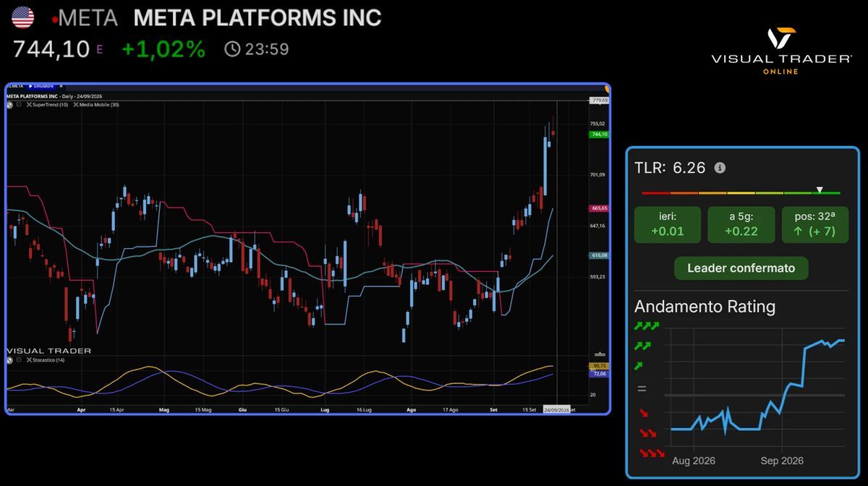Click the white triangle marker on the TLR bar

pyautogui.click(x=820, y=189)
